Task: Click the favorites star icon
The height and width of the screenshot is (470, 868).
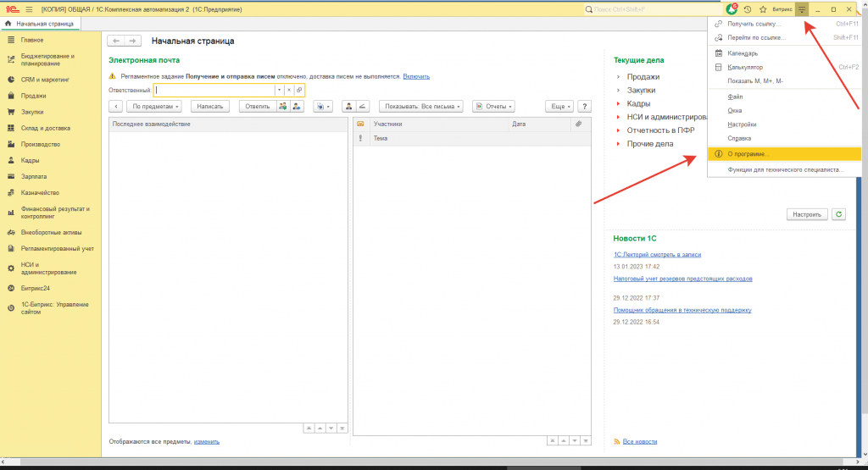Action: (x=762, y=8)
